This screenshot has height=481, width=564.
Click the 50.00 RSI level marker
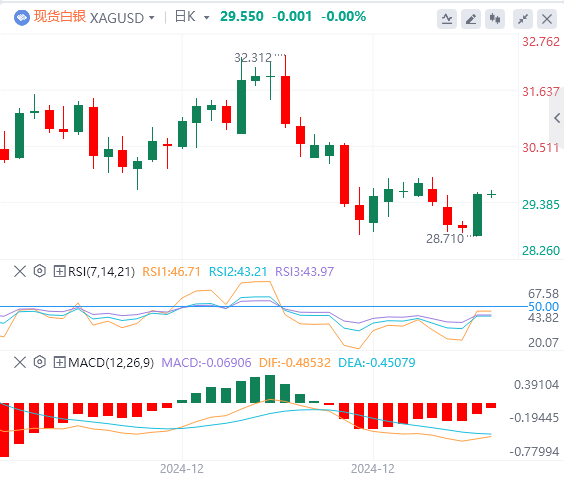point(543,307)
